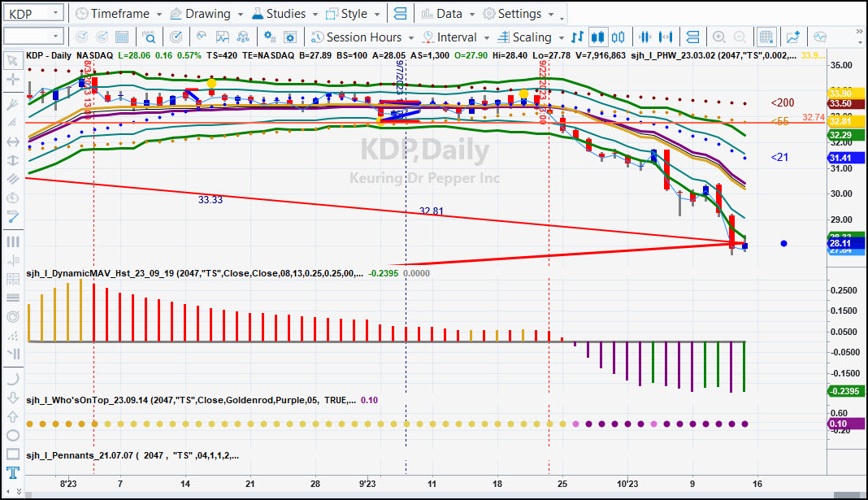Click the sjh_I_Pennants study label
The image size is (868, 500).
click(132, 455)
